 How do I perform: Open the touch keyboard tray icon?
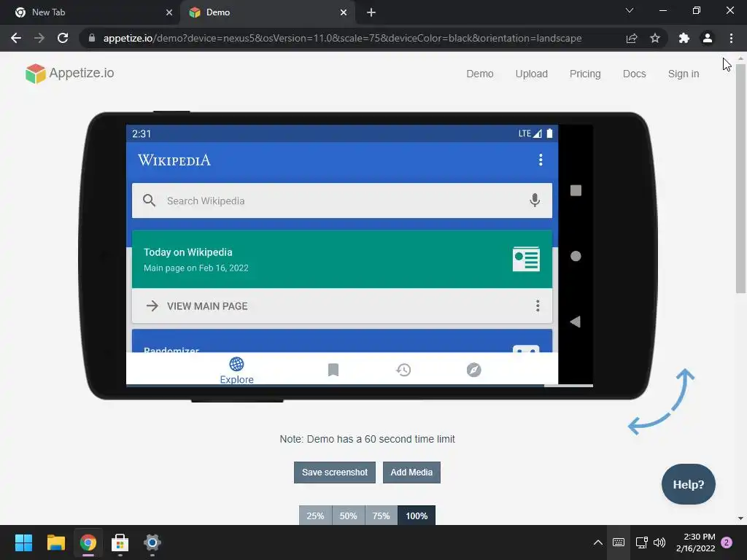click(x=619, y=542)
